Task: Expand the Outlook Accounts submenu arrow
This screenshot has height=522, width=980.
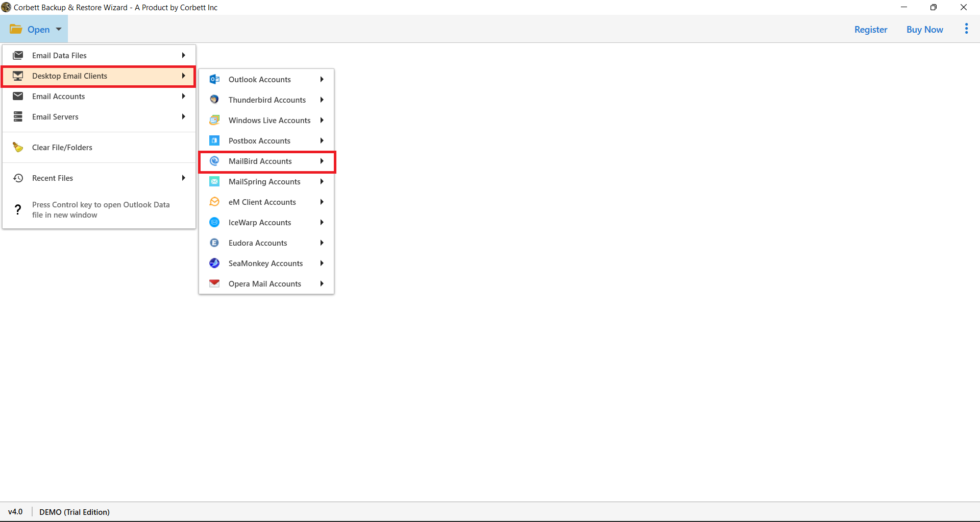Action: [322, 79]
